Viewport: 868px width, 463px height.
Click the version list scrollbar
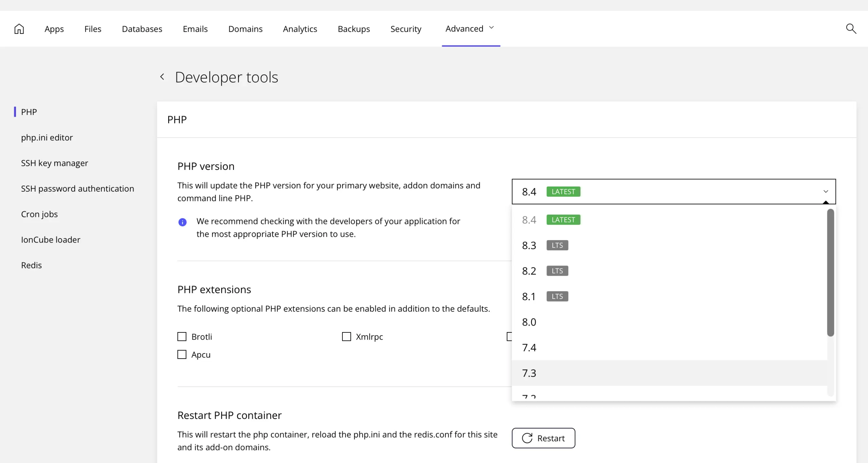830,272
